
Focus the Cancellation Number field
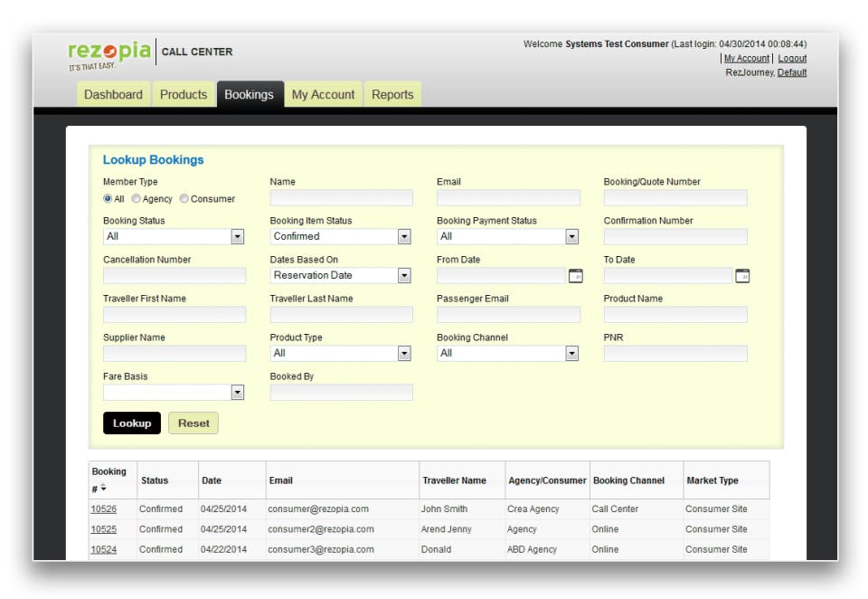pyautogui.click(x=175, y=275)
